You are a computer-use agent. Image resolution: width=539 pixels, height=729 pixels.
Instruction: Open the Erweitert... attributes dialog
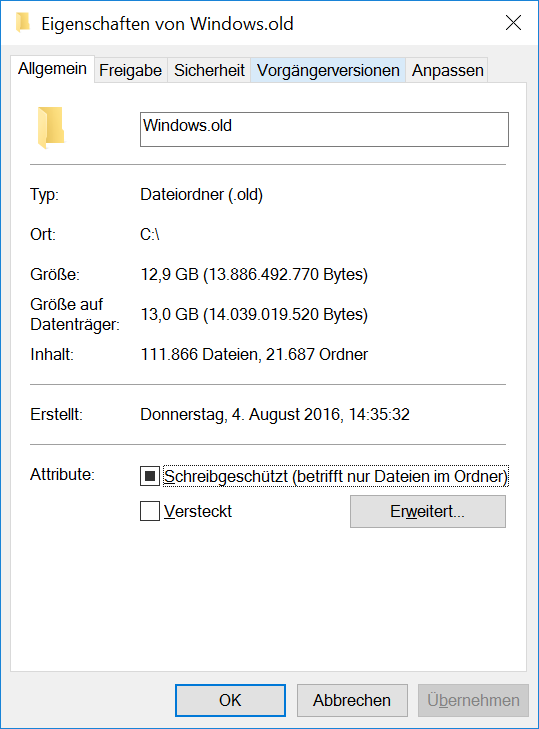pos(428,511)
